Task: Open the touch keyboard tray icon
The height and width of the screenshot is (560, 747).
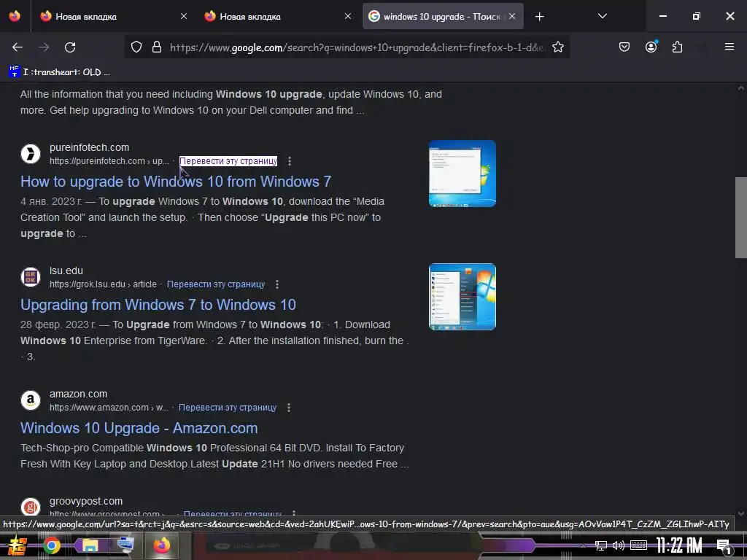Action: (638, 545)
